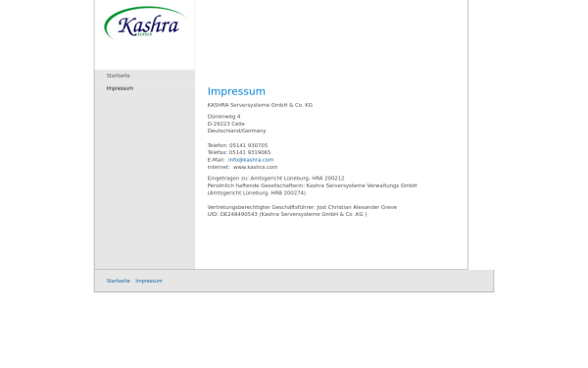Click the 'www.kashra.com' internet text
588x368 pixels.
pyautogui.click(x=256, y=167)
